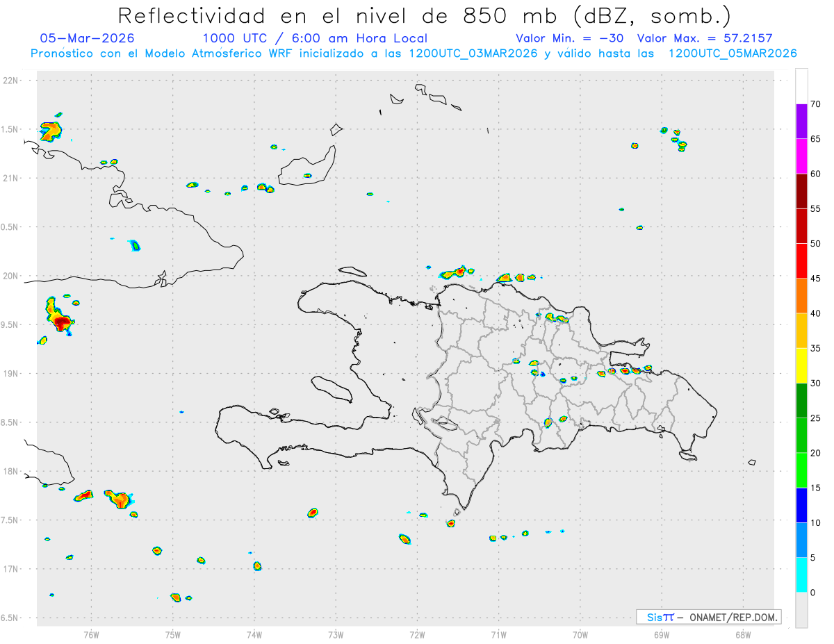The image size is (834, 644).
Task: Click the '69W' longitude axis label
Action: [662, 635]
